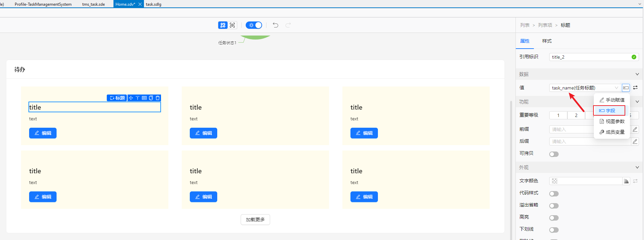
Task: Choose 视图参数 from the popup menu
Action: (x=612, y=121)
